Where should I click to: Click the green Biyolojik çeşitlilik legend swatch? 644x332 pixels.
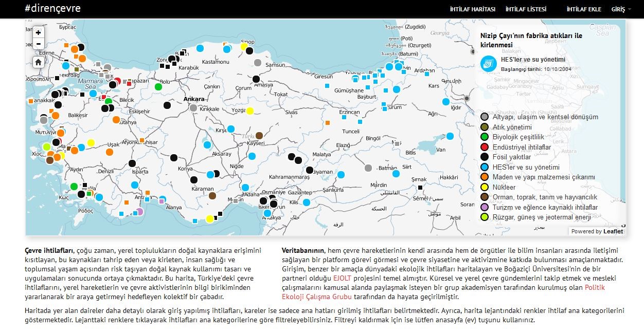tap(484, 137)
